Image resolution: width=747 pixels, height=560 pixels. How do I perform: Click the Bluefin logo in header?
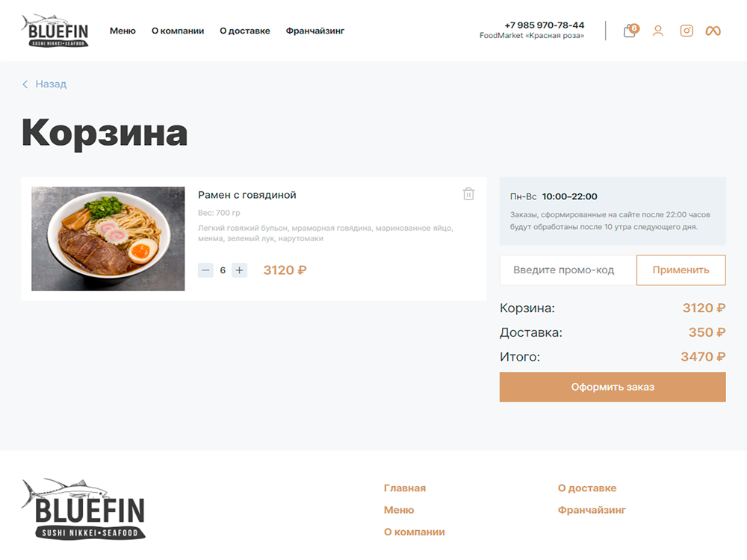pos(55,31)
